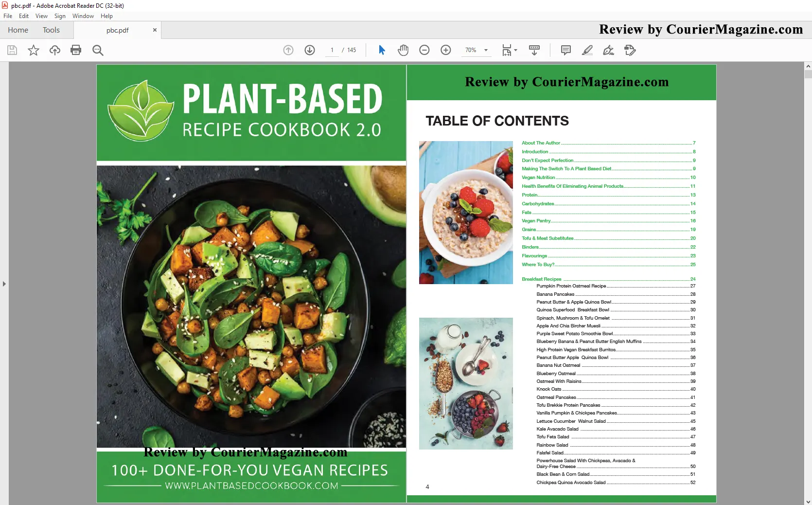Screen dimensions: 812x505
Task: Open 'About The Author' contents link
Action: (x=609, y=143)
